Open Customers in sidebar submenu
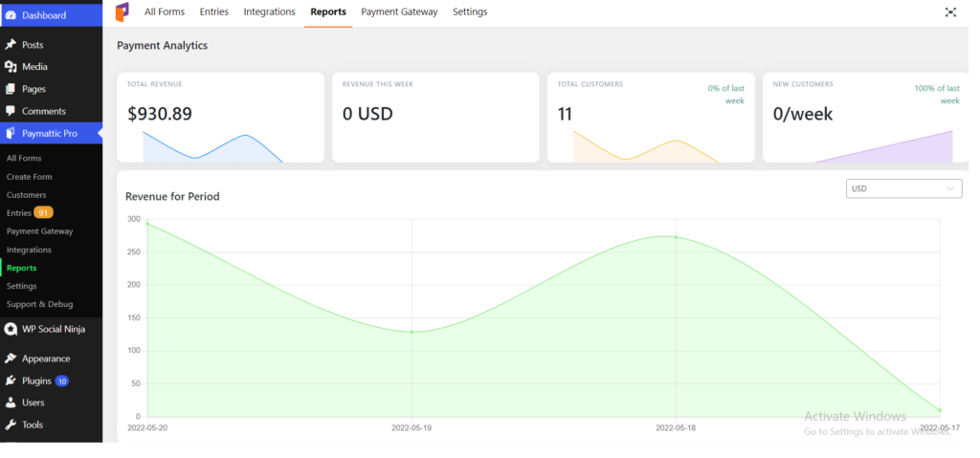The width and height of the screenshot is (980, 458). point(26,195)
